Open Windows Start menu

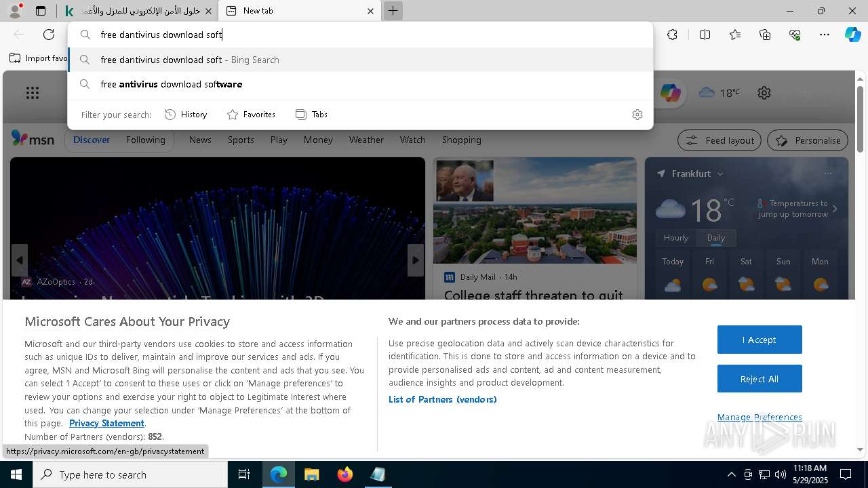16,474
